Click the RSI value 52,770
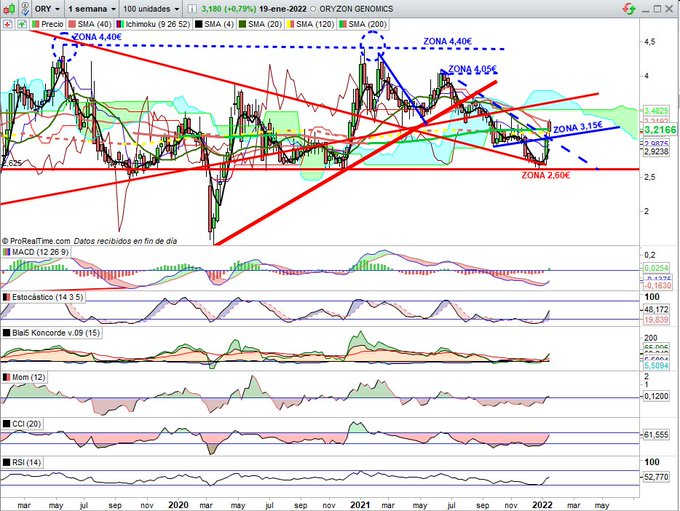Screen dimensions: 680x511 coord(656,477)
